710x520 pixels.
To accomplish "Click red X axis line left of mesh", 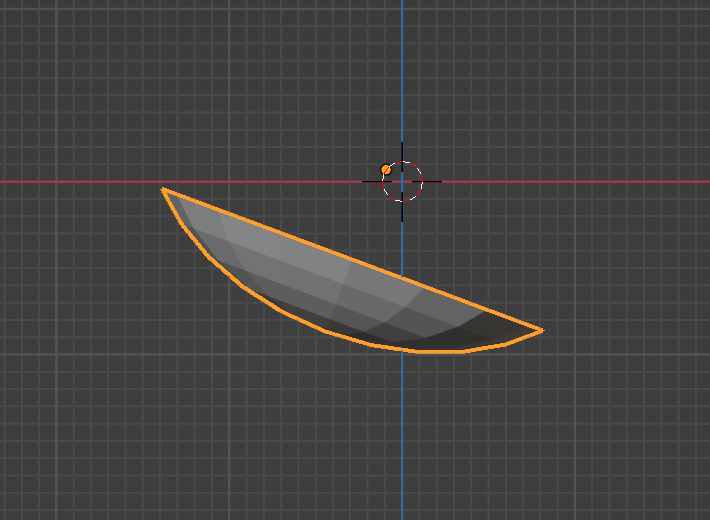I will point(80,182).
